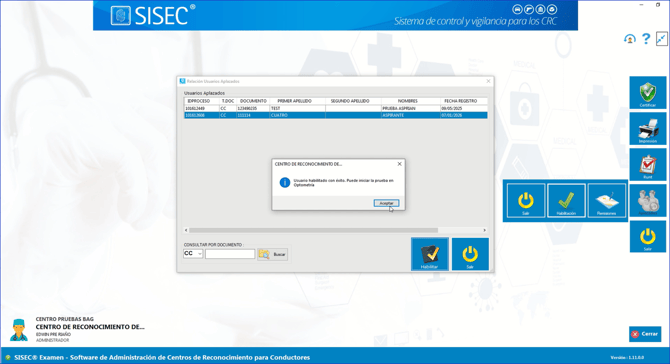Click the car icon in header banner
Viewport: 670px width, 364px height.
[x=517, y=9]
